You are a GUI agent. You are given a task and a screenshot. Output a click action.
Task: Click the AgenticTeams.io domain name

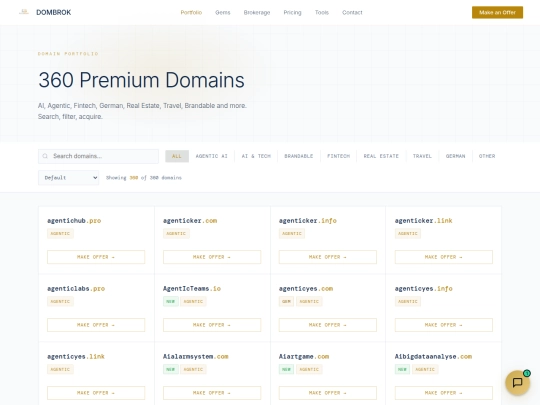(x=192, y=289)
